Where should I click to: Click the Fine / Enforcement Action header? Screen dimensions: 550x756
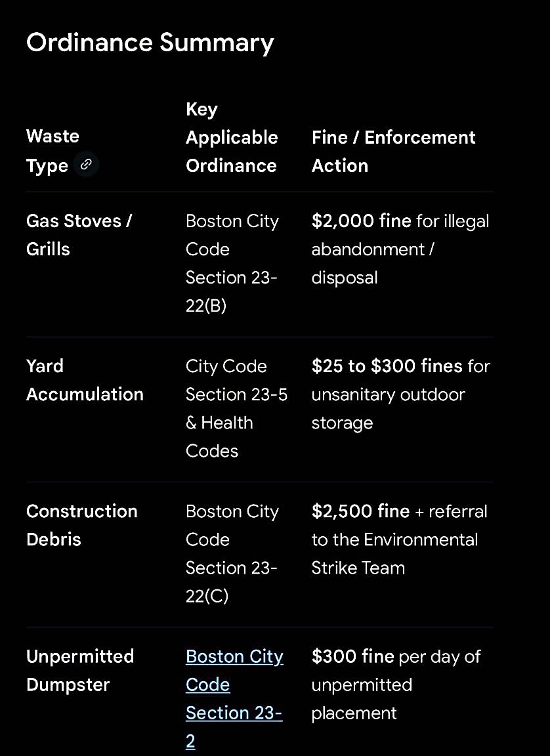click(x=393, y=152)
